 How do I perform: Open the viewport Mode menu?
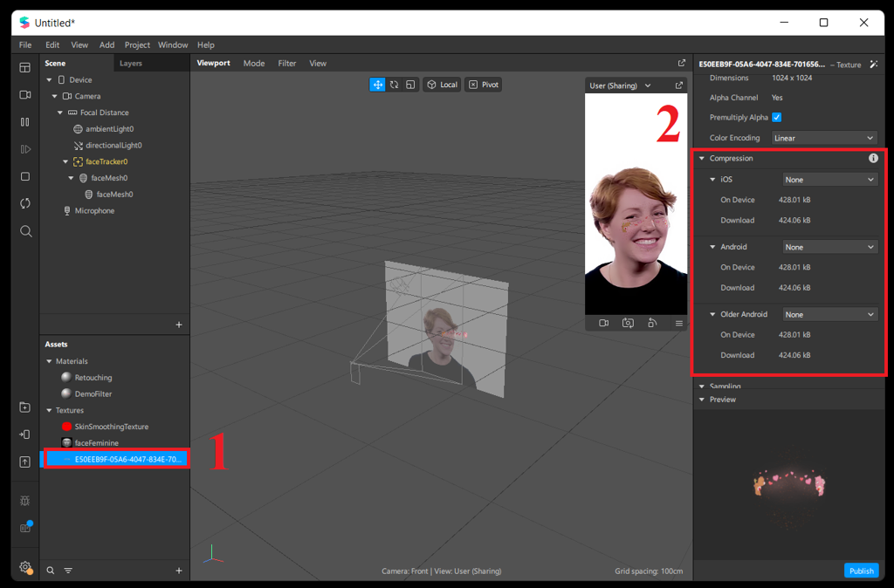254,63
